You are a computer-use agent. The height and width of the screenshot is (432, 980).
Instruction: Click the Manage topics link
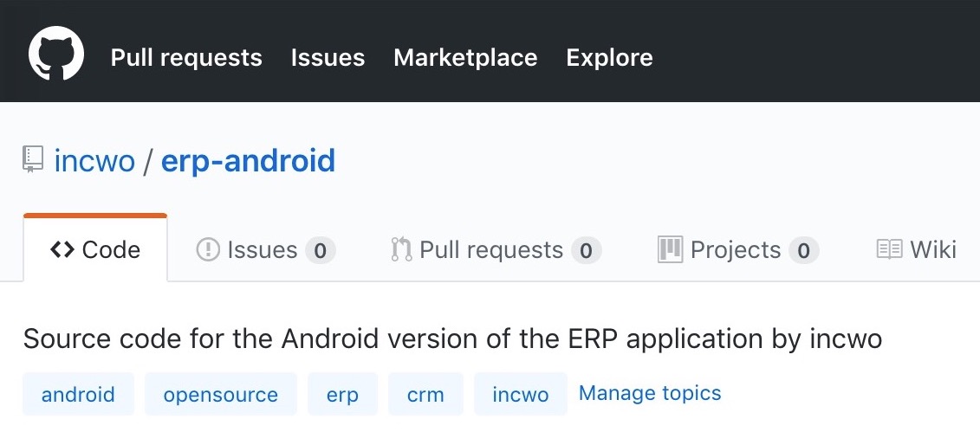(x=650, y=393)
